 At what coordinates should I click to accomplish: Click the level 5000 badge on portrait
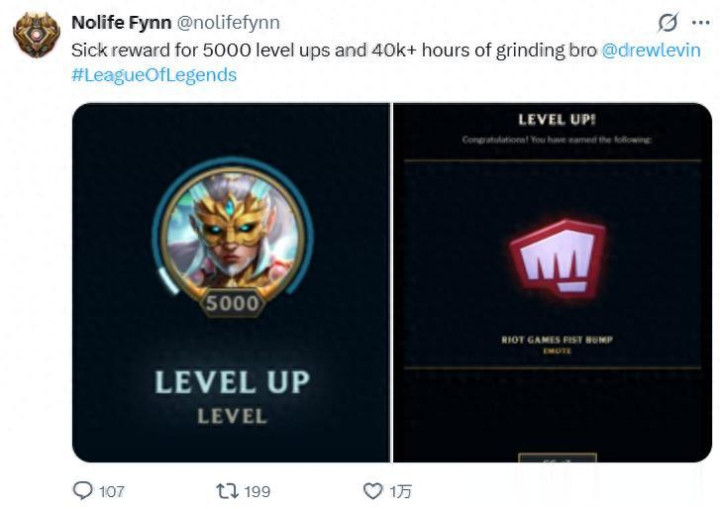coord(232,303)
